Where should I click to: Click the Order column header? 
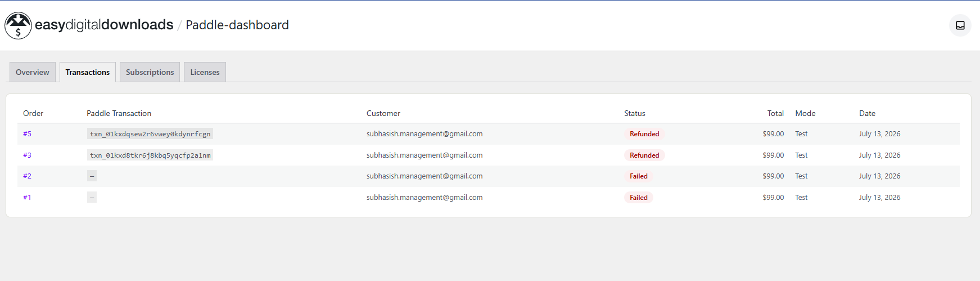33,113
